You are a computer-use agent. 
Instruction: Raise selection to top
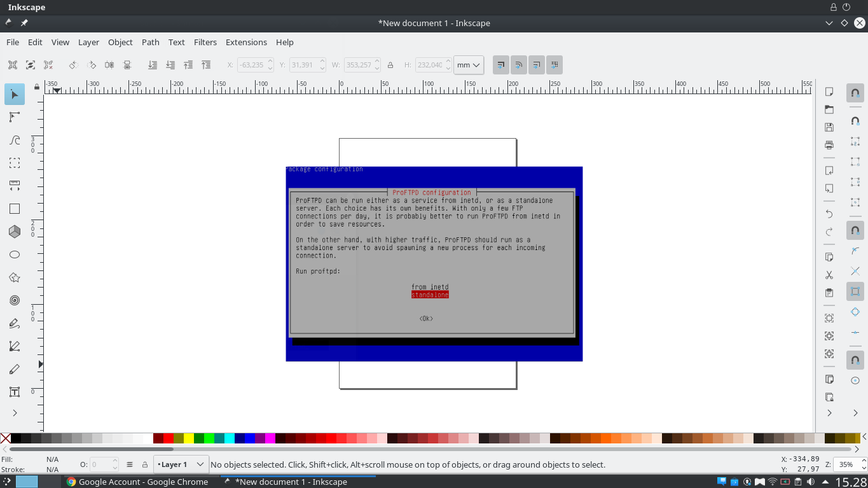coord(205,65)
